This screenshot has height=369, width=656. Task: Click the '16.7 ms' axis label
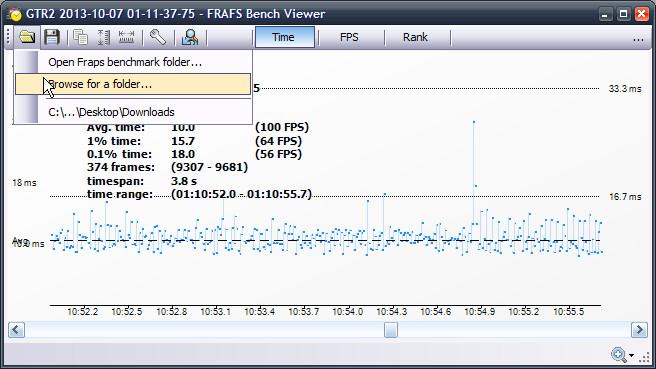[625, 197]
